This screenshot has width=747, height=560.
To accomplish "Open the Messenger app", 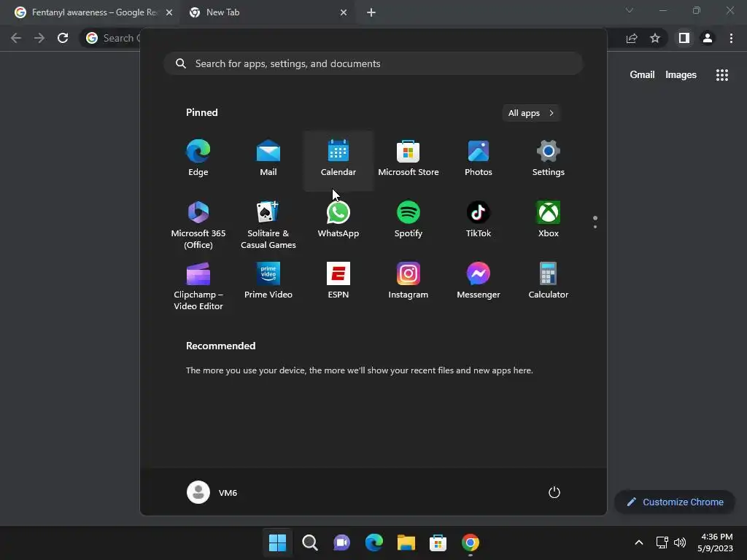I will tap(479, 281).
